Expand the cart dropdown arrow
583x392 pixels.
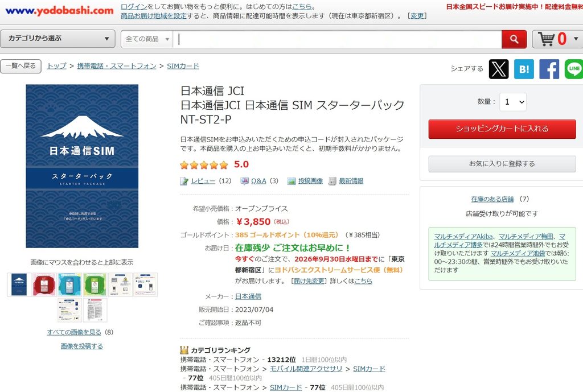576,39
